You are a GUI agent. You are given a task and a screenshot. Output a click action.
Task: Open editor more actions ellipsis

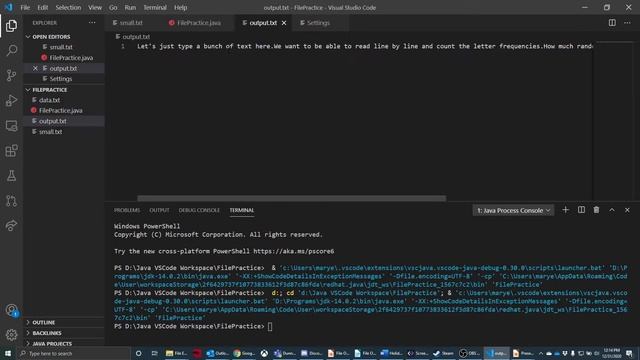tap(627, 23)
